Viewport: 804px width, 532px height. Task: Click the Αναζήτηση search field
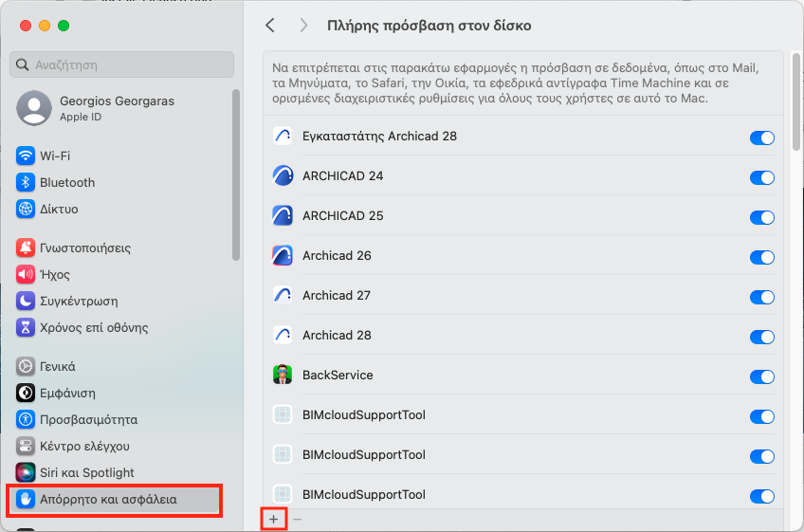point(122,64)
